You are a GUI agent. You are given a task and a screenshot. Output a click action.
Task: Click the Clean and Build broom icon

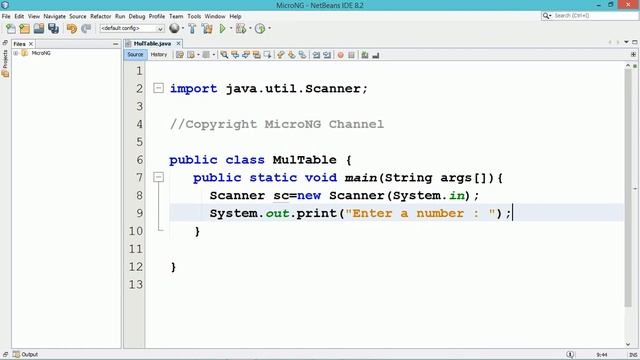pyautogui.click(x=207, y=29)
